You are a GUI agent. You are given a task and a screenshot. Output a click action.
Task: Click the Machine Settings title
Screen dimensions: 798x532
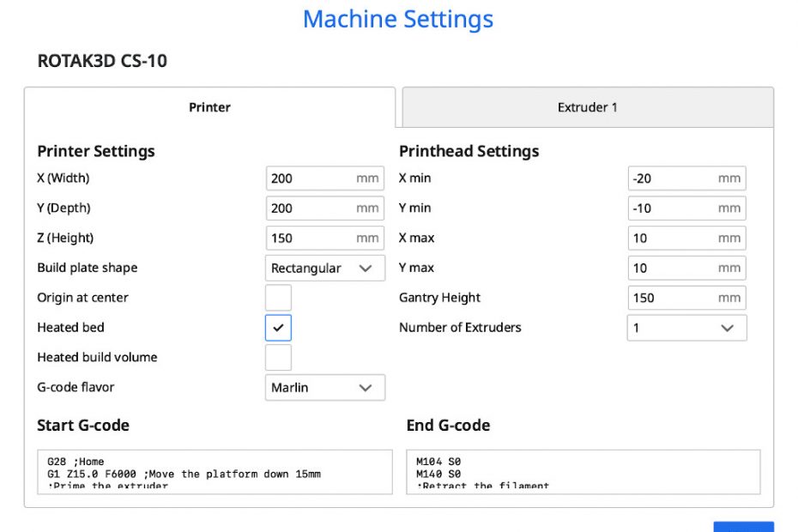tap(398, 19)
